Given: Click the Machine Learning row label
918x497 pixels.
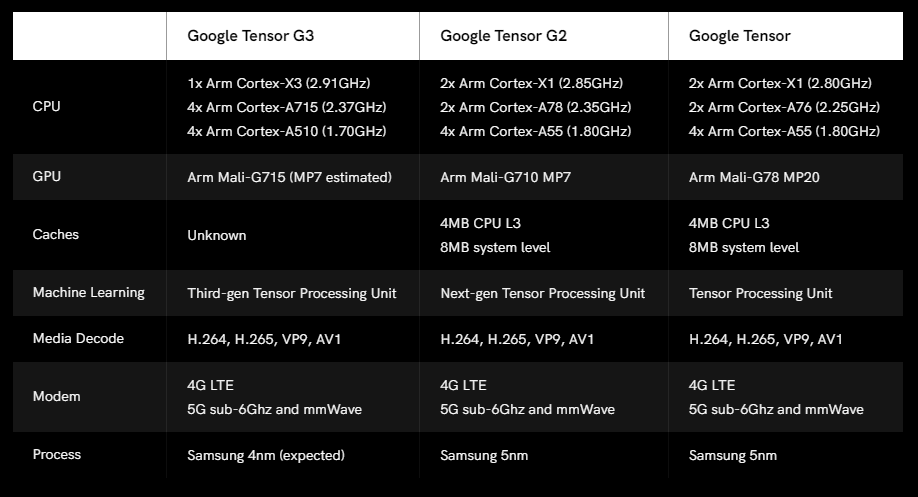Looking at the screenshot, I should click(88, 293).
